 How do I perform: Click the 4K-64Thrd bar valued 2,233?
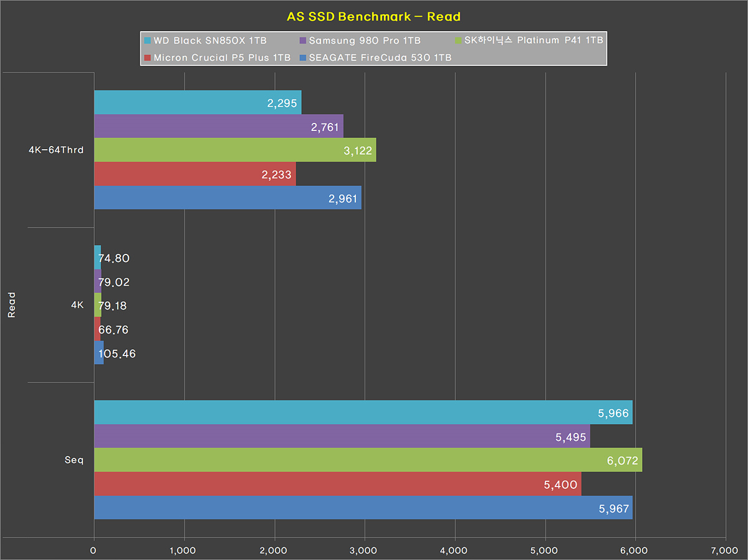195,173
